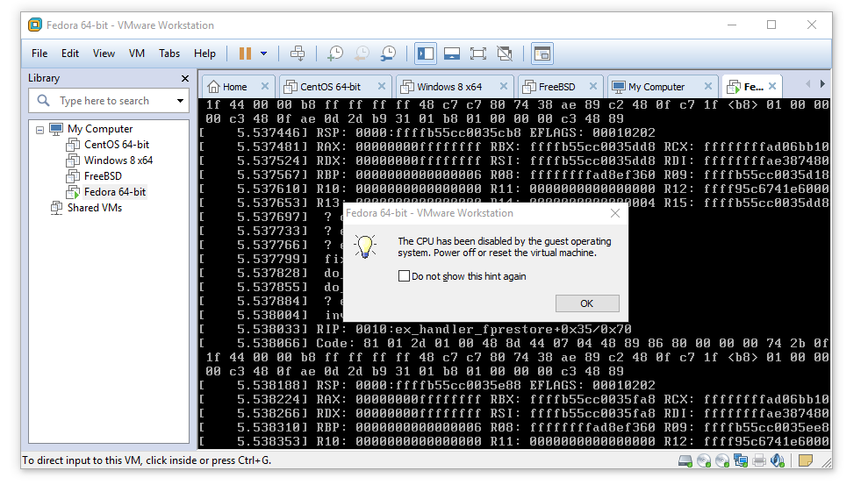Screen dimensions: 868x485
Task: Select Windows 8 x64 in library
Action: point(118,160)
